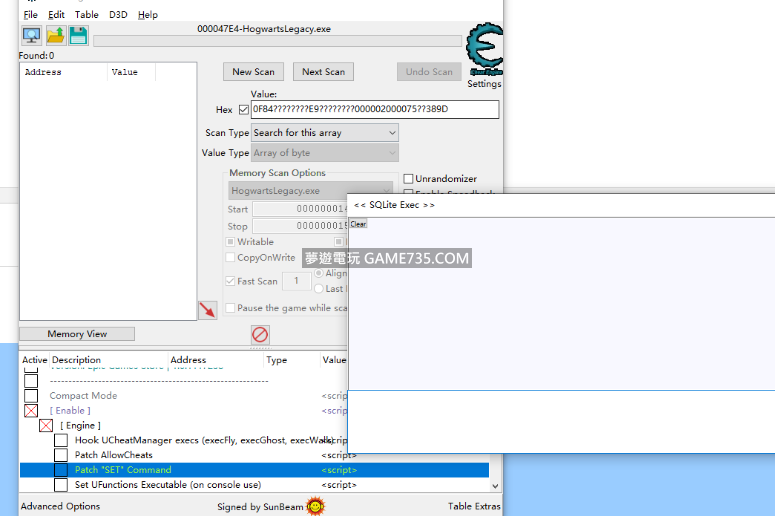Screen dimensions: 775x516
Task: Toggle the Fast Scan checkbox
Action: (230, 281)
